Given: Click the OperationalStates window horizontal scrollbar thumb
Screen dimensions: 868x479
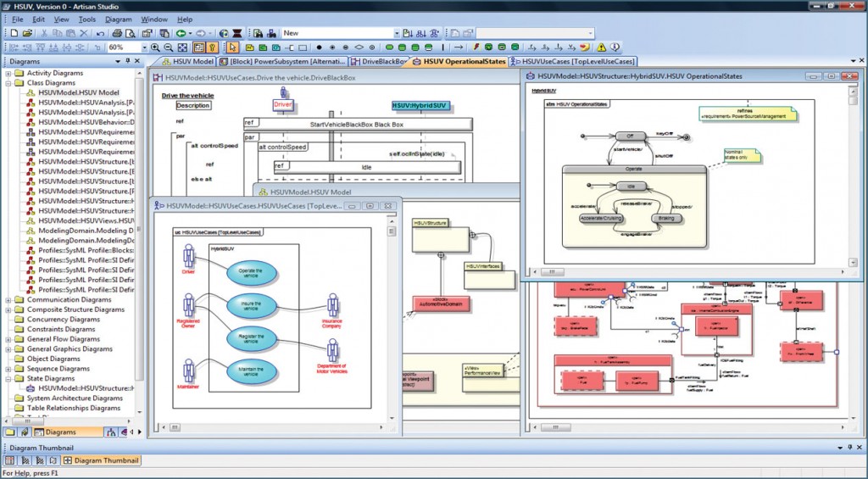Looking at the screenshot, I should 553,272.
